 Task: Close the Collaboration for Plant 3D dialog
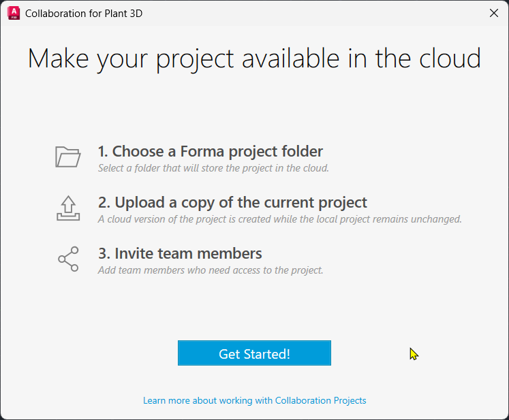494,14
